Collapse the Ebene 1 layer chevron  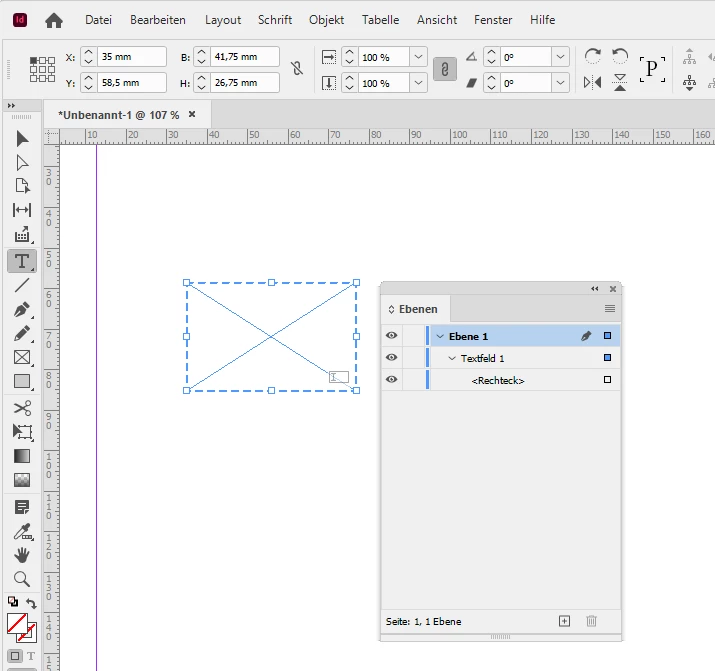[440, 336]
